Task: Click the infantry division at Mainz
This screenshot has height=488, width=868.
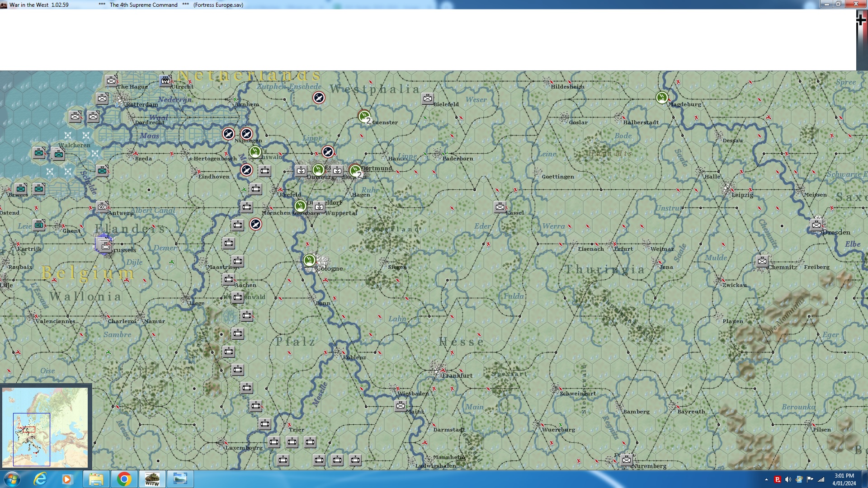Action: [x=401, y=406]
